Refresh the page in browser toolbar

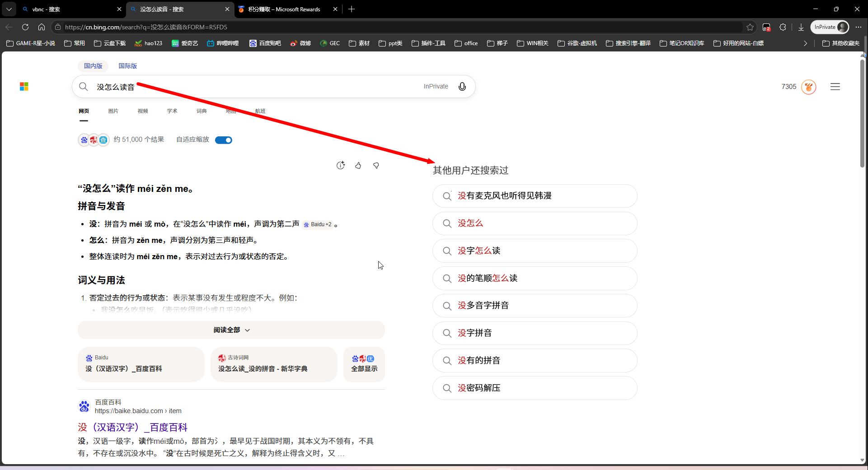click(x=25, y=27)
